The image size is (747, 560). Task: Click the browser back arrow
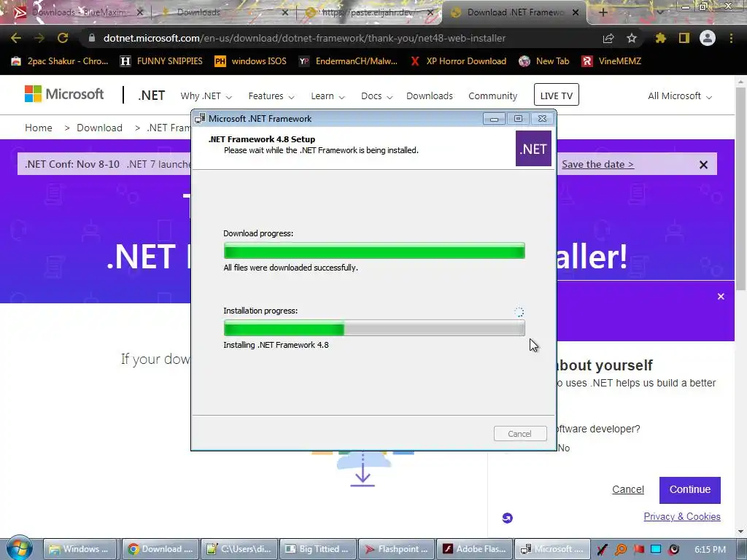pyautogui.click(x=16, y=38)
